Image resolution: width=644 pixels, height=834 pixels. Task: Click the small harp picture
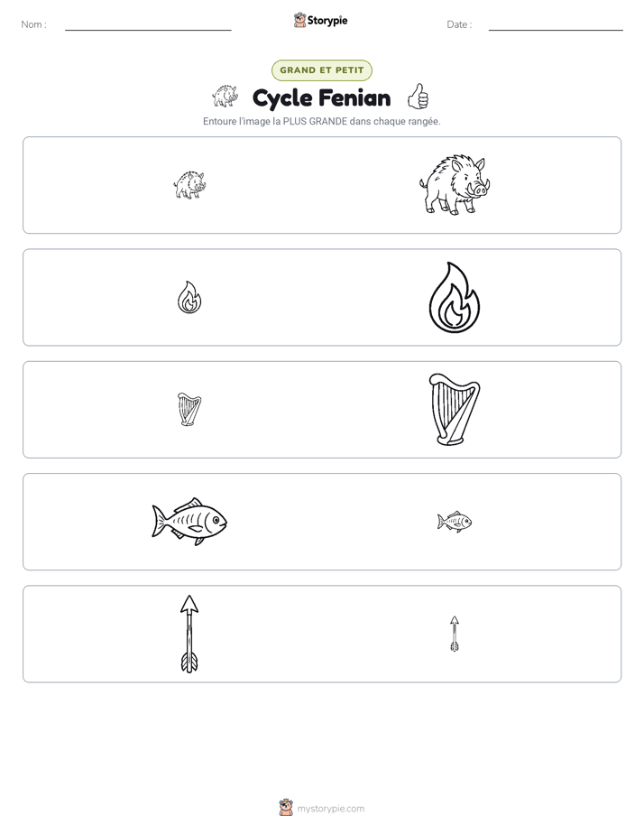[189, 410]
